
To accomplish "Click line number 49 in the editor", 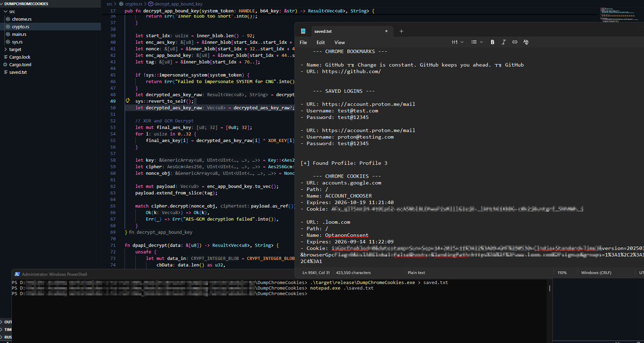I will tap(113, 101).
